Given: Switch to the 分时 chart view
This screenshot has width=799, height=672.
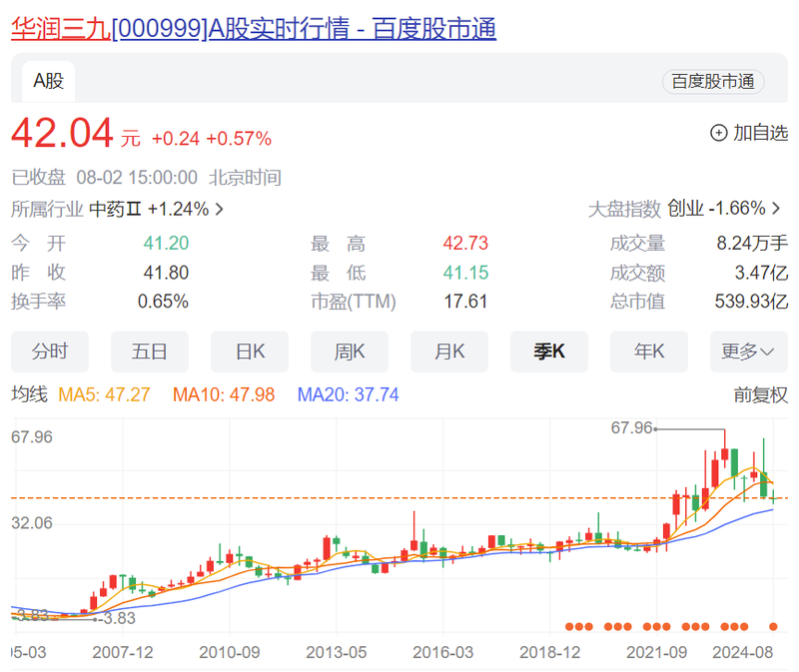Looking at the screenshot, I should pyautogui.click(x=49, y=351).
